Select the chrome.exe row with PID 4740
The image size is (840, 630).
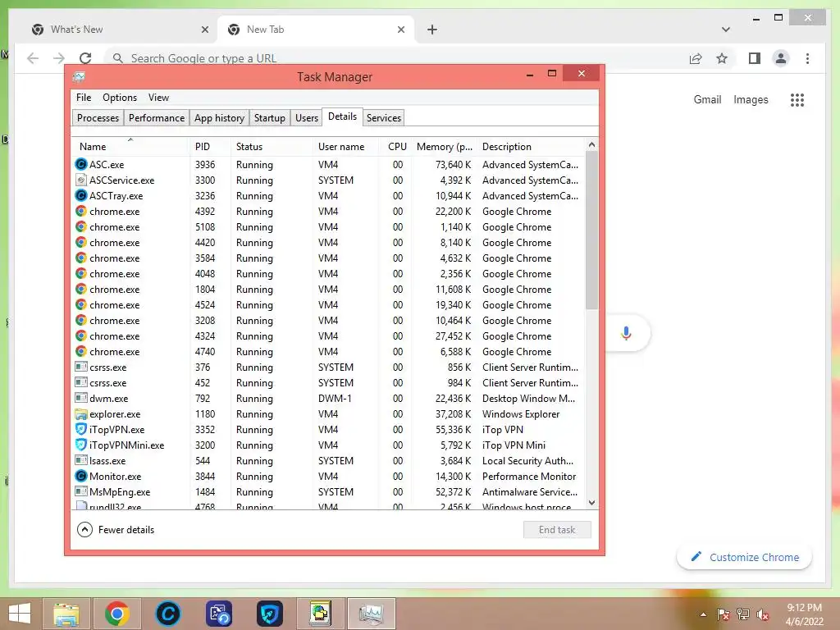point(328,352)
